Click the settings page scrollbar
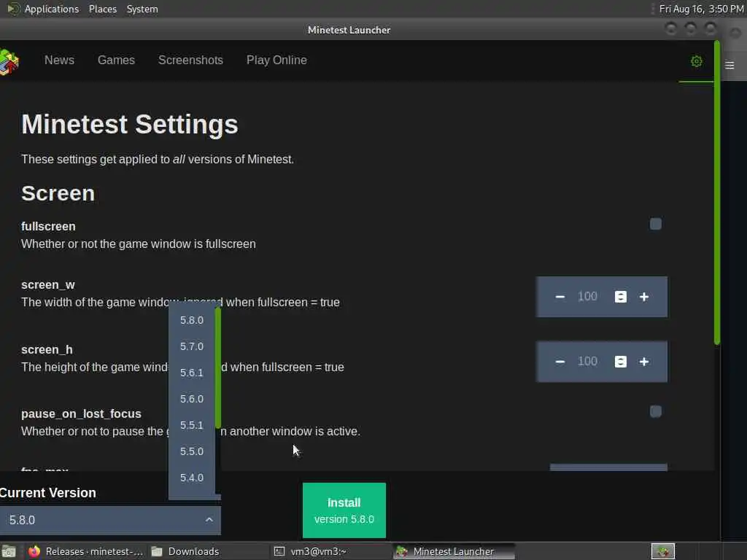The height and width of the screenshot is (560, 747). [x=717, y=192]
